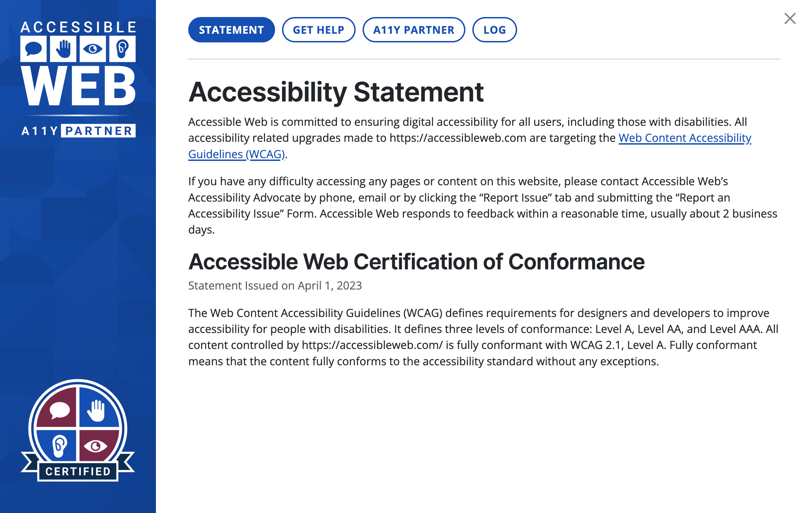Click the ear icon in Accessible Web logo
Screen dimensions: 812x513
(x=122, y=49)
